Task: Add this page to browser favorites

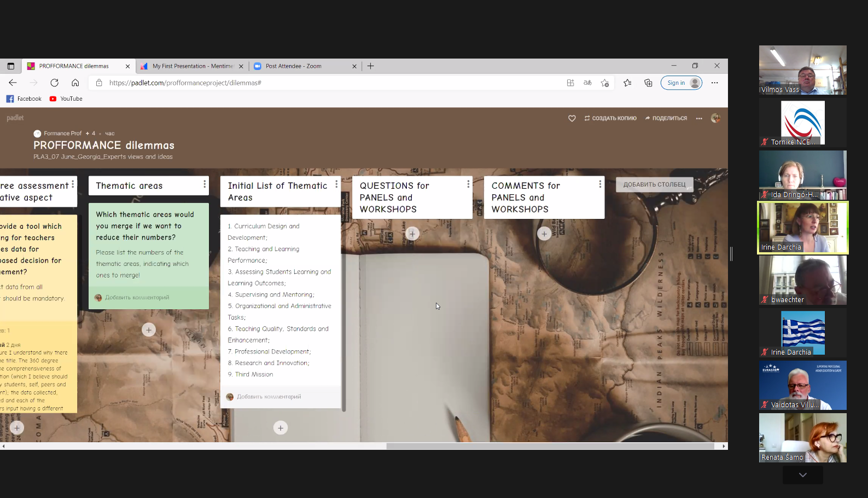Action: (x=604, y=83)
